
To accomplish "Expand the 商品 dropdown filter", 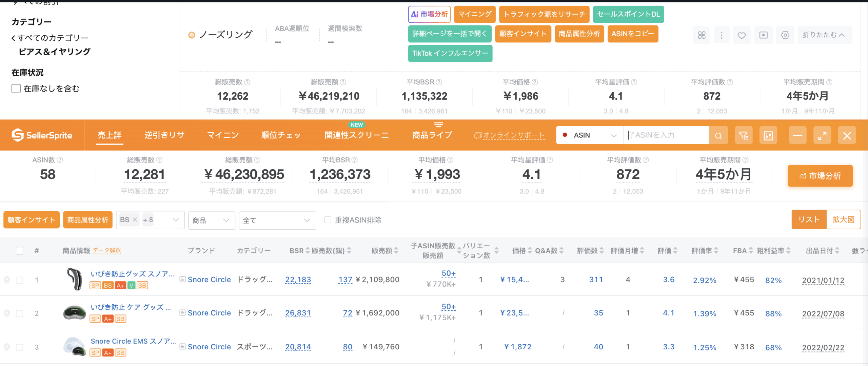I will pos(211,220).
